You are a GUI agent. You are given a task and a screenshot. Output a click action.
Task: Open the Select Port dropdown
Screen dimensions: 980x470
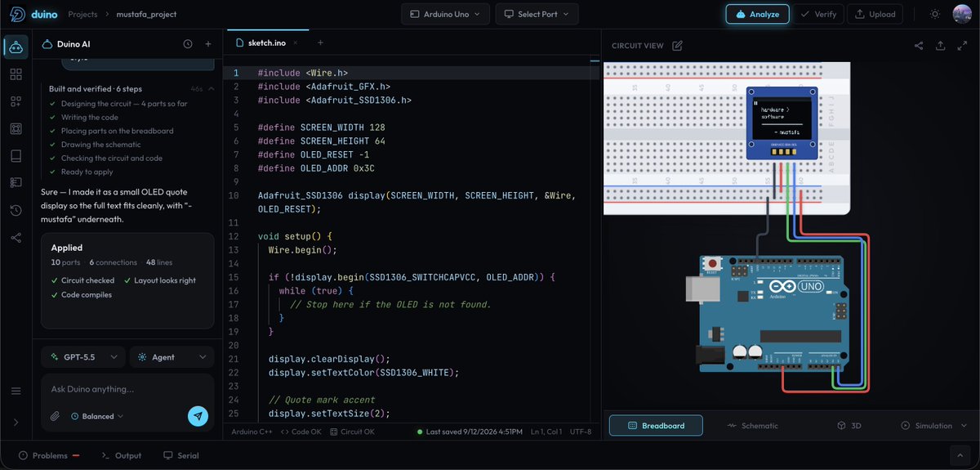click(537, 14)
